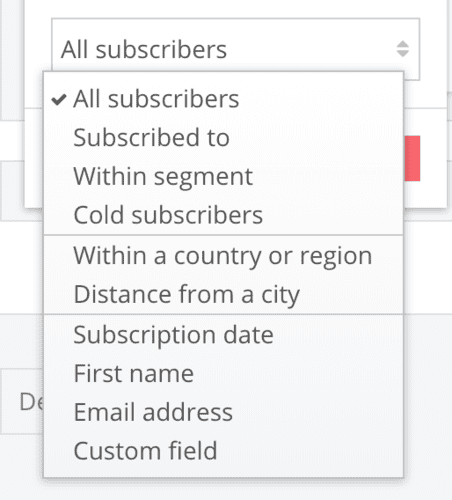This screenshot has height=500, width=452.
Task: Choose "Within a country or region"
Action: (x=223, y=256)
